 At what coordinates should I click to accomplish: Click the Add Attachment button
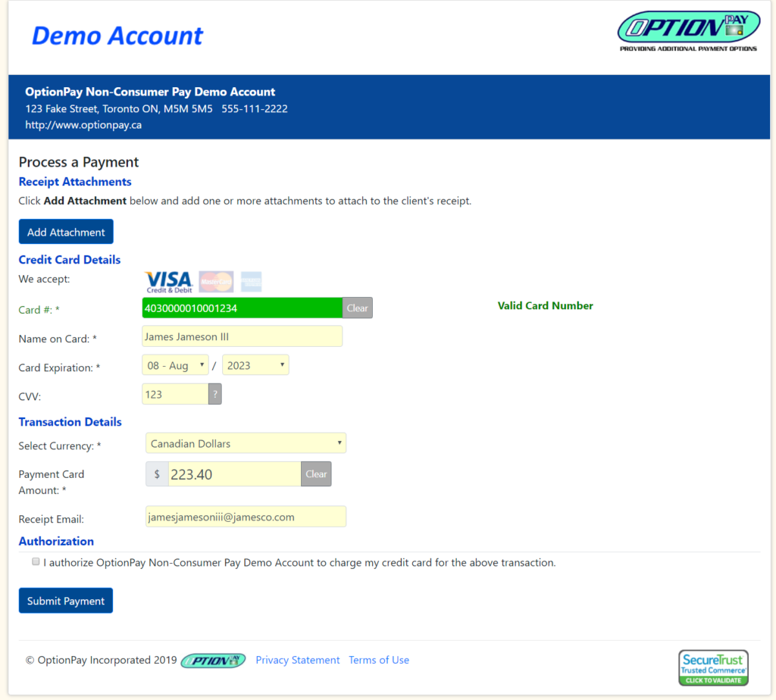[x=66, y=232]
